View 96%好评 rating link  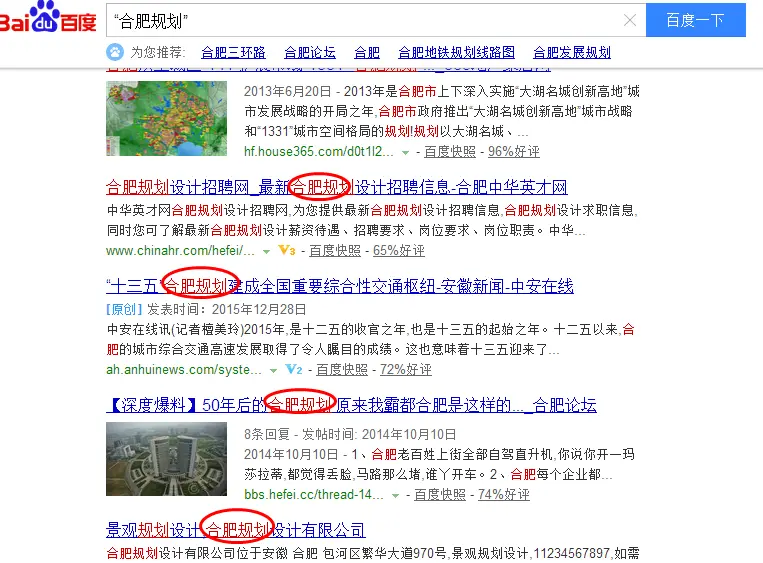(513, 152)
